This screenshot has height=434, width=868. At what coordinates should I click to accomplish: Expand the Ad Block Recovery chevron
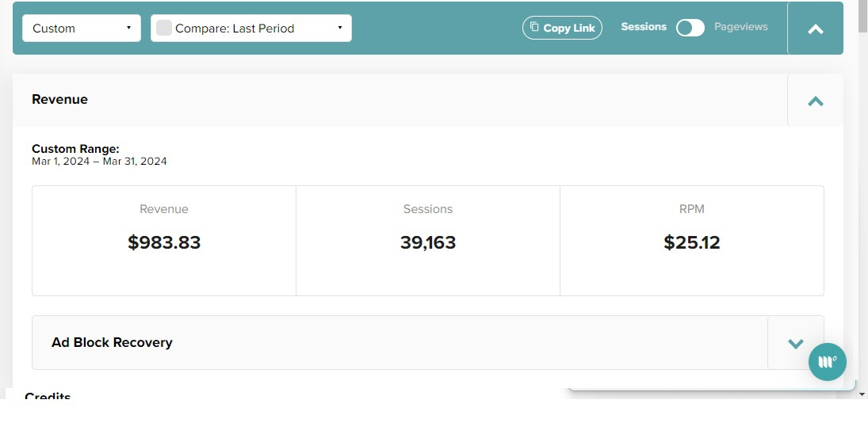(796, 343)
